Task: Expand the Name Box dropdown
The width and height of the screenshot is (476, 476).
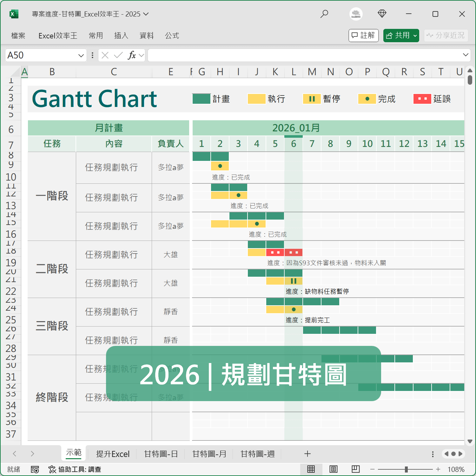Action: tap(81, 56)
